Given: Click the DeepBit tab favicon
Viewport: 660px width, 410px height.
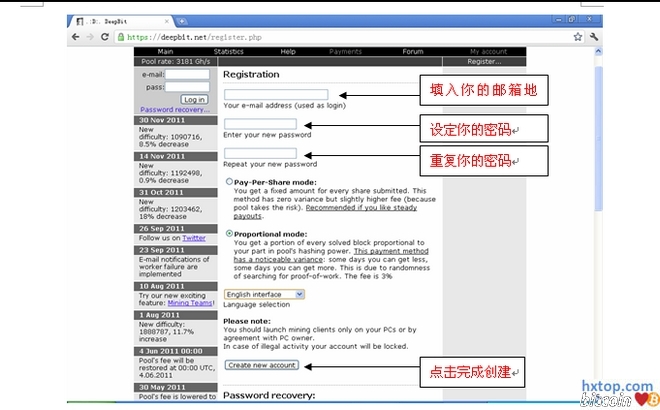Looking at the screenshot, I should point(80,21).
